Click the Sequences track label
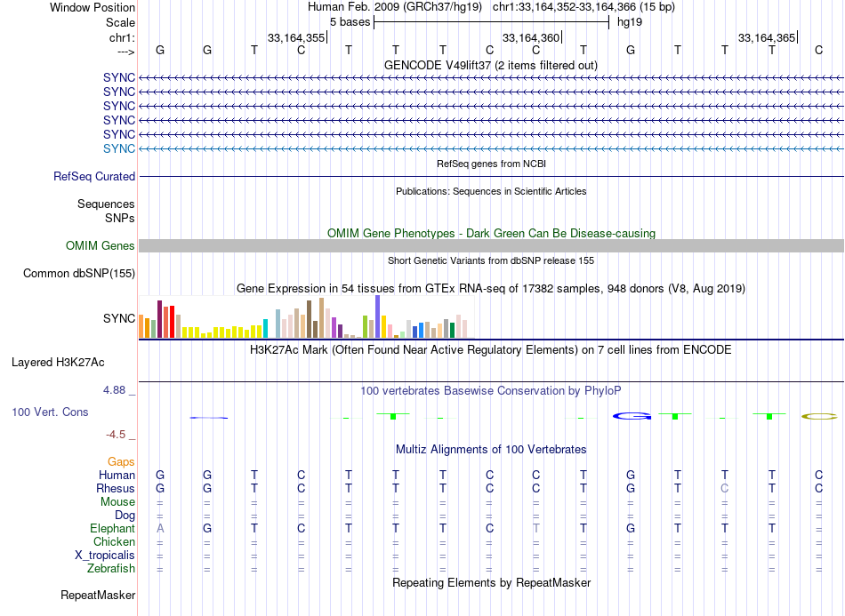 [x=106, y=204]
